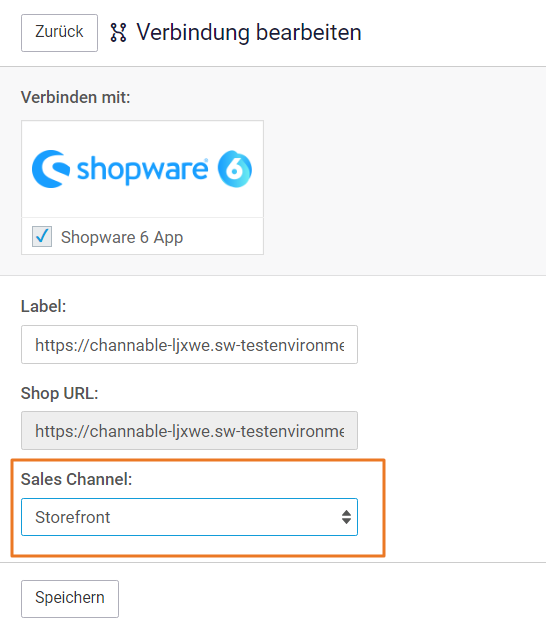Screen dimensions: 546x632
Task: Open the Sales Channel dropdown
Action: (189, 517)
